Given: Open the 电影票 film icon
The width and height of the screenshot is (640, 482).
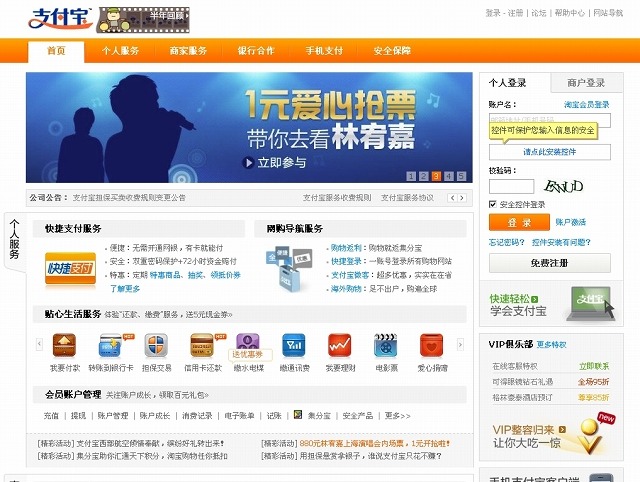Looking at the screenshot, I should (386, 346).
